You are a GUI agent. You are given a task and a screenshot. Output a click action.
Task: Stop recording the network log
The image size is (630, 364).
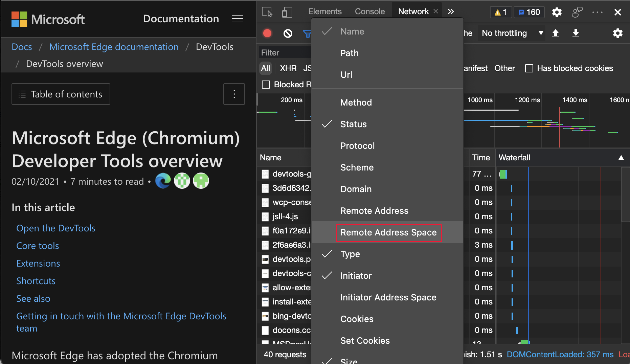click(267, 33)
